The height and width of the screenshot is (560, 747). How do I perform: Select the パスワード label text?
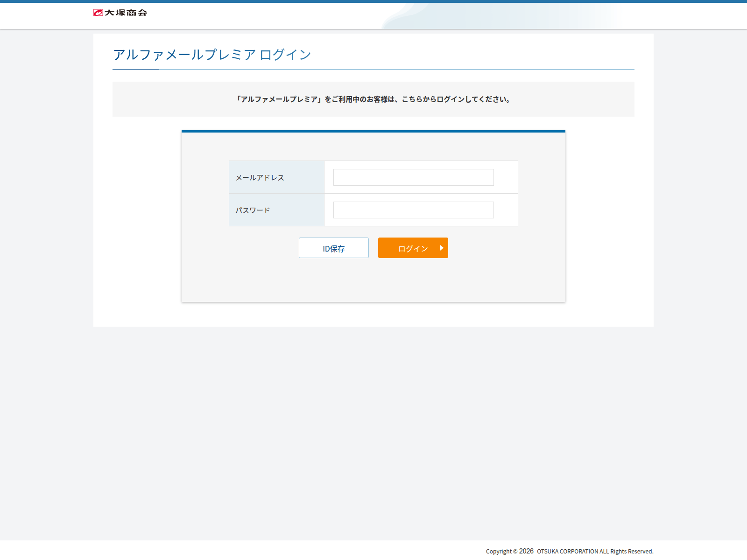click(253, 210)
